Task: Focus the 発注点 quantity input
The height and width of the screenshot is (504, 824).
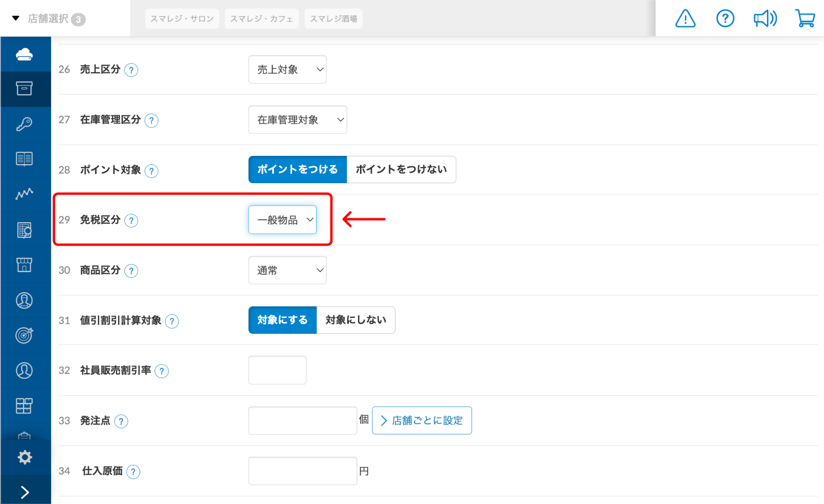Action: [x=302, y=420]
